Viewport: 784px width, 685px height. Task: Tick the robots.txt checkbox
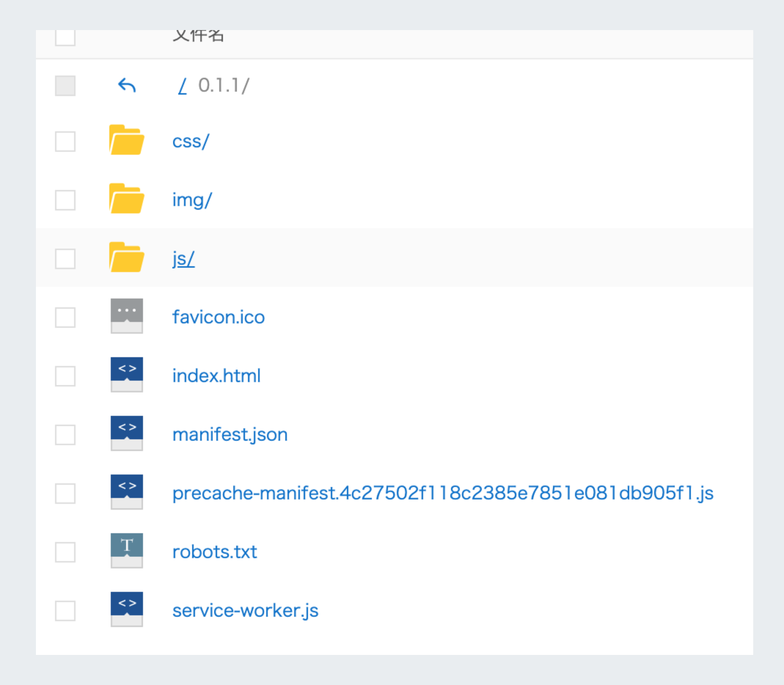point(65,552)
